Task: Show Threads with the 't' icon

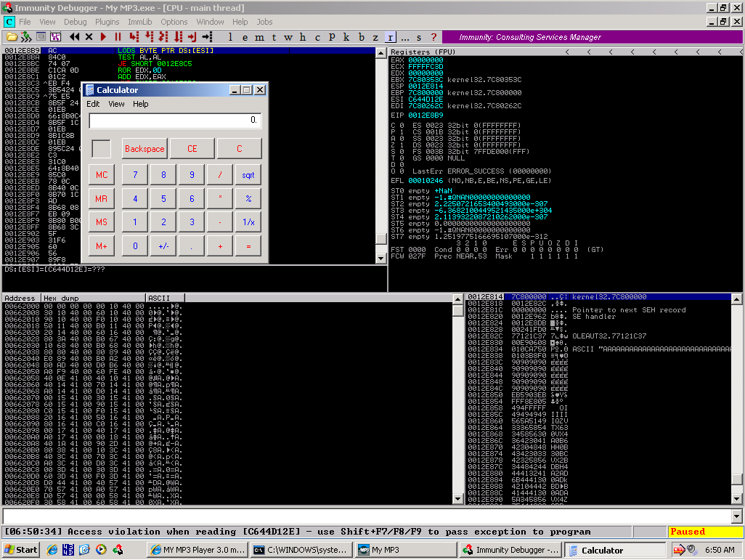Action: tap(274, 37)
